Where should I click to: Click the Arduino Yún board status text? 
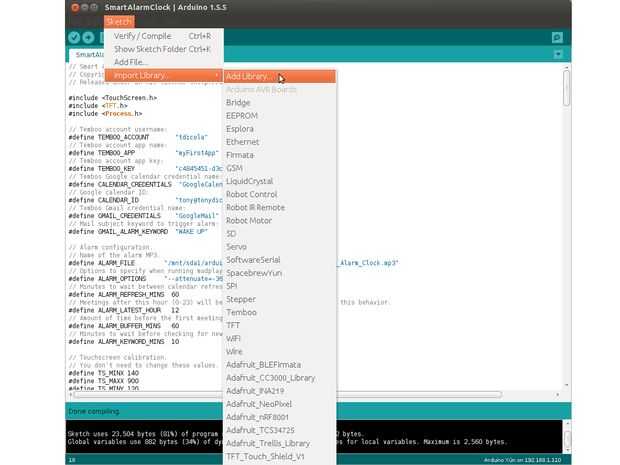point(522,460)
